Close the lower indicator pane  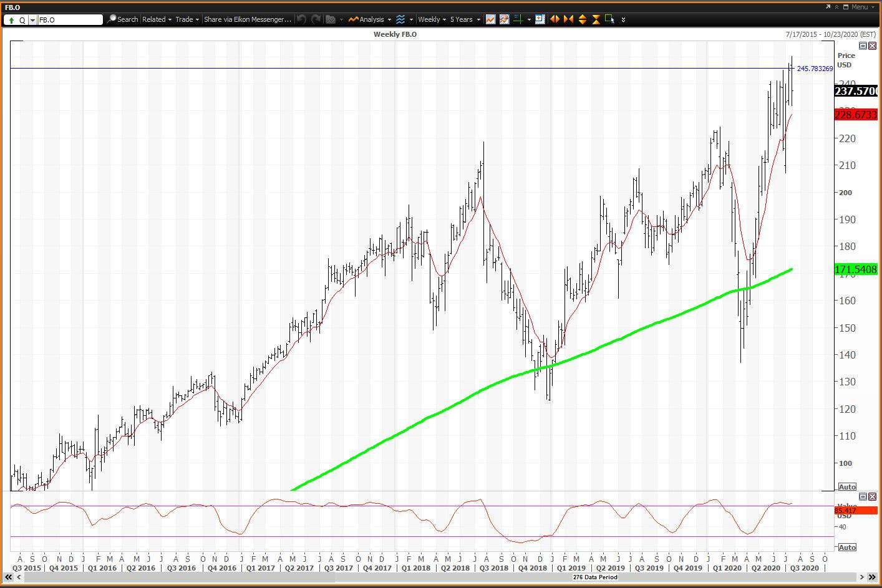point(872,496)
